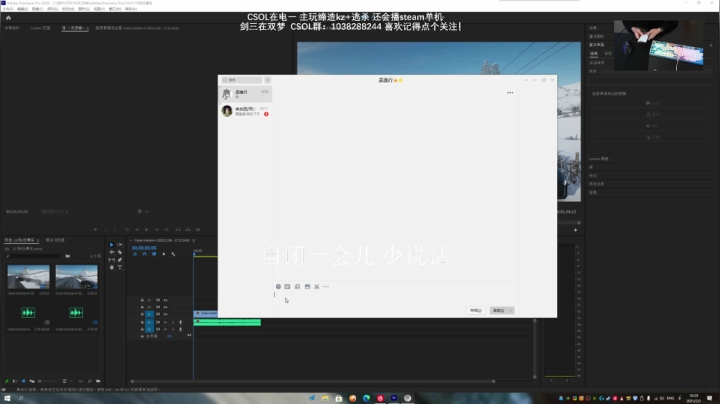Open the History panel on right
The height and width of the screenshot is (404, 720).
596,184
